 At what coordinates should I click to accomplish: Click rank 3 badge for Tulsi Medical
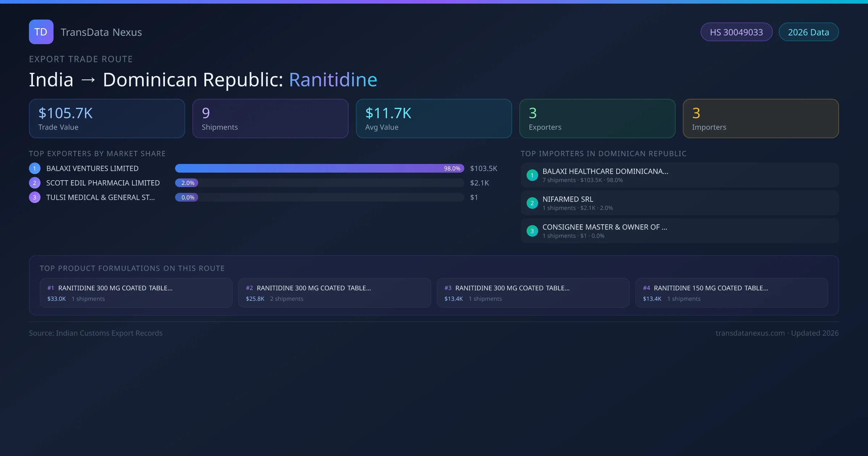35,197
